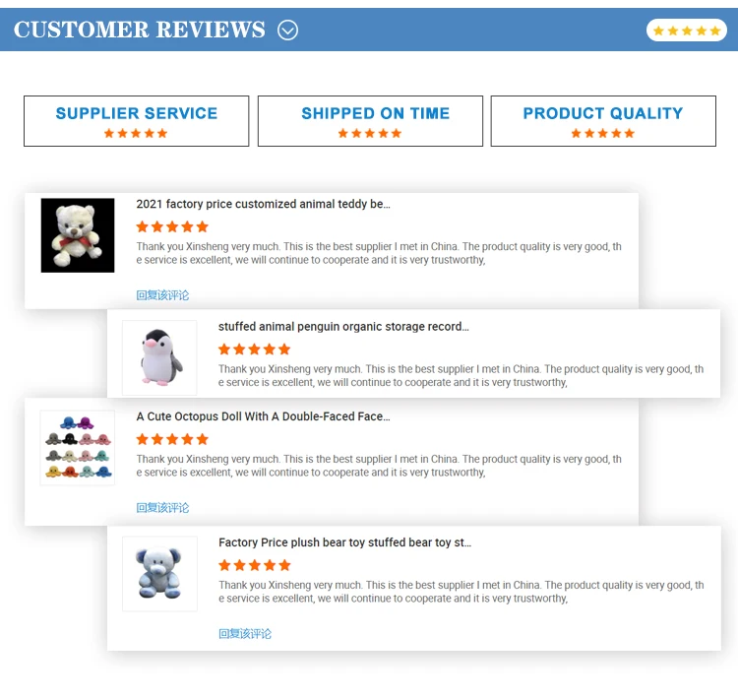Image resolution: width=738 pixels, height=700 pixels.
Task: Click the orange stars of the teddy bear review
Action: coord(172,227)
